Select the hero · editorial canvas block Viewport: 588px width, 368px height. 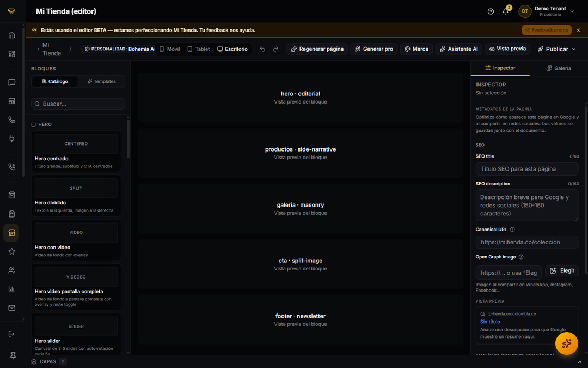pos(300,97)
